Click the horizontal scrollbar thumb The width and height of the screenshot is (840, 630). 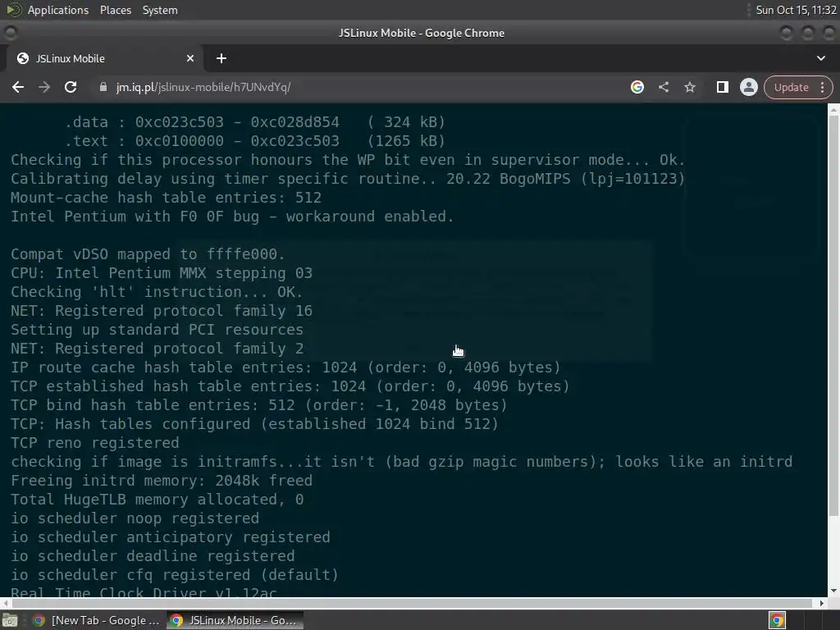point(412,603)
